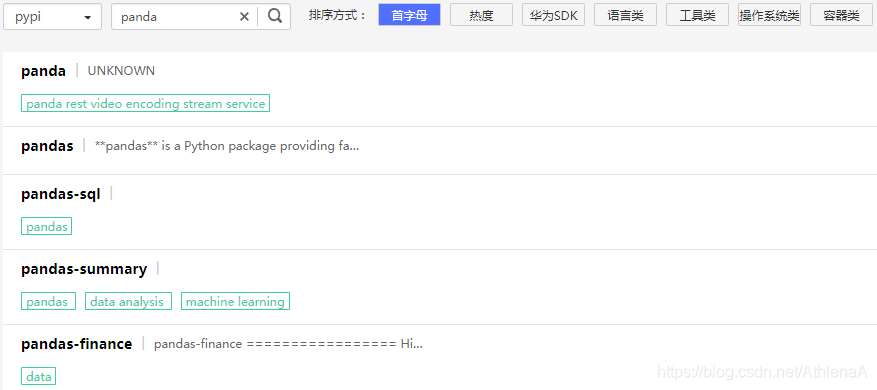Filter by 操作系统类

tap(770, 15)
